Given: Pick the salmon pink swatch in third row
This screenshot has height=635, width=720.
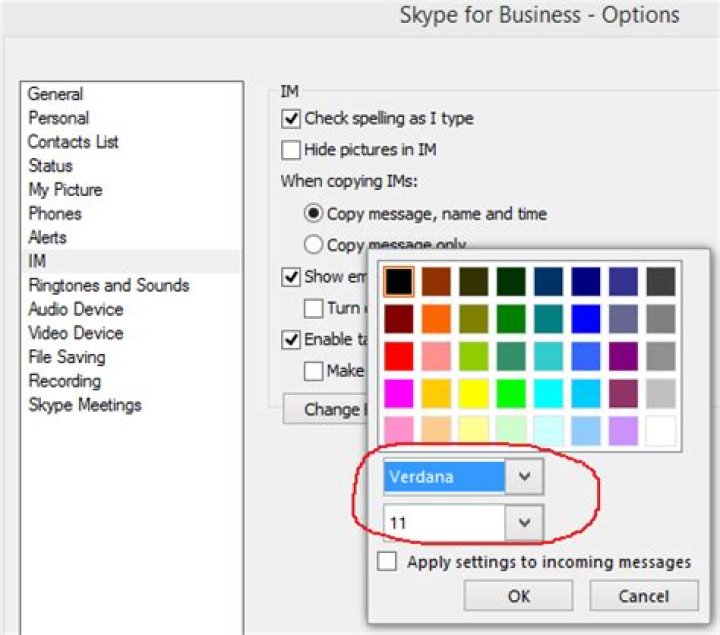Looking at the screenshot, I should pos(436,356).
